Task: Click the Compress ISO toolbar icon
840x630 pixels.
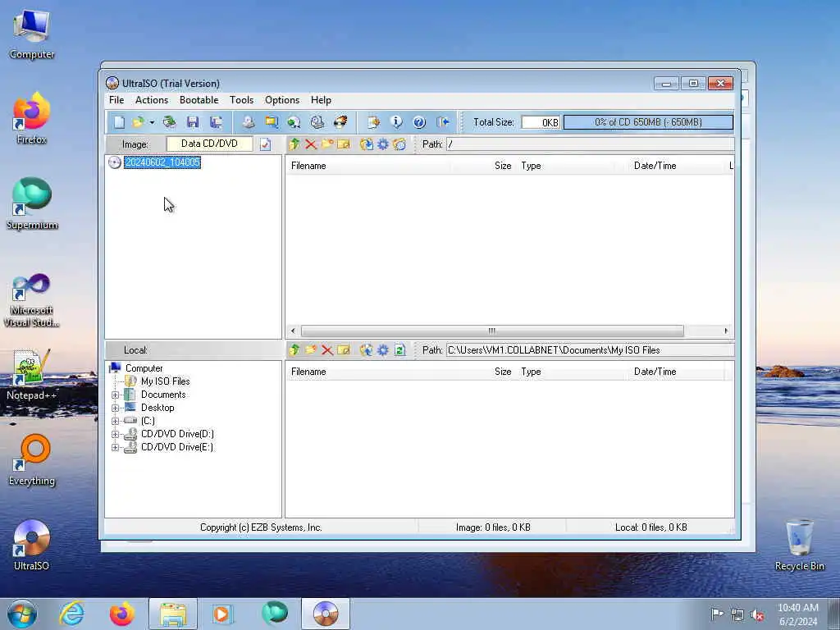Action: coord(272,122)
